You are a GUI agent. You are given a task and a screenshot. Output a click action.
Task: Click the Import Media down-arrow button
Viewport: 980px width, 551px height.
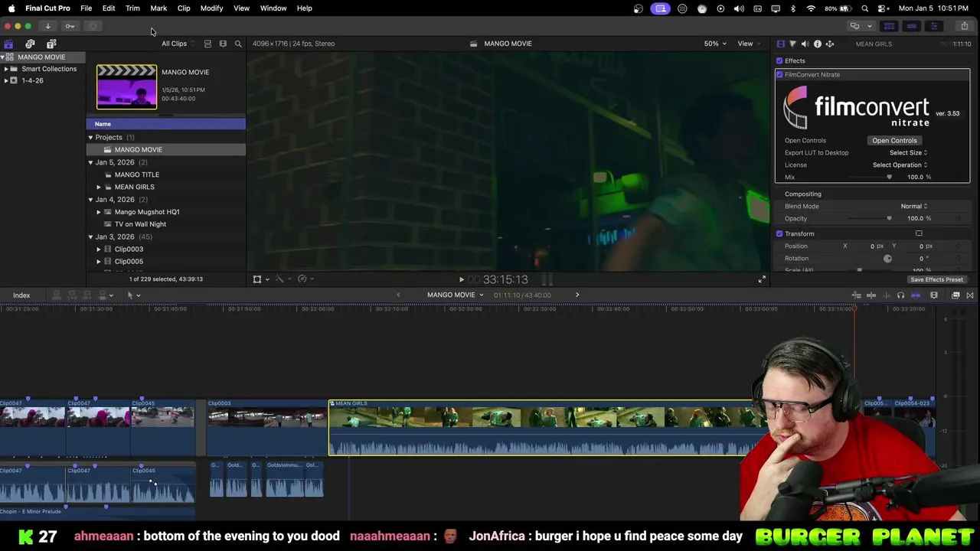coord(47,26)
